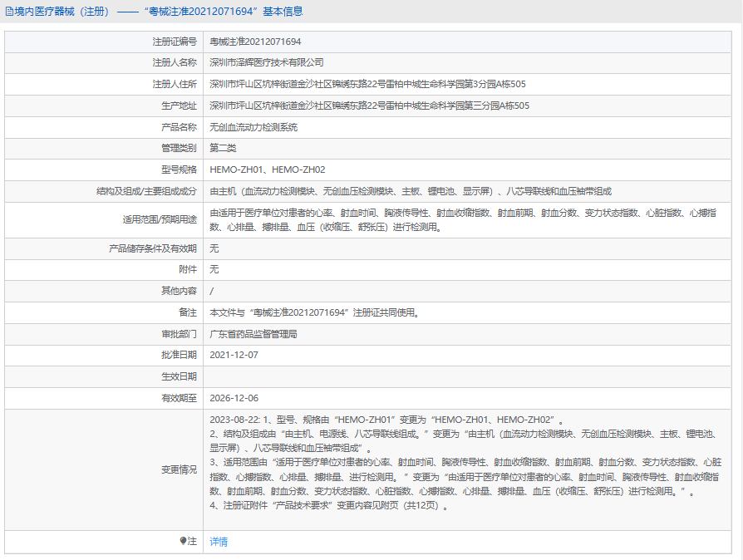Viewport: 743px width, 560px height.
Task: Click the 备注 label
Action: 188,312
